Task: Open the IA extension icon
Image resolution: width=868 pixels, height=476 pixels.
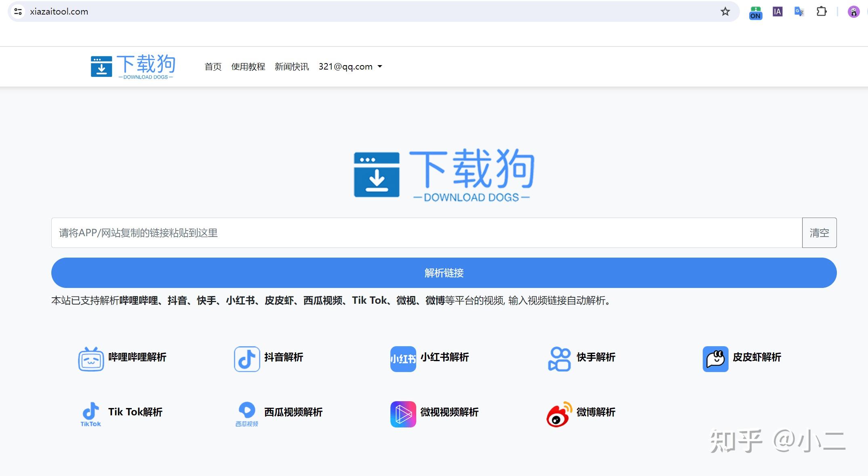Action: (777, 12)
